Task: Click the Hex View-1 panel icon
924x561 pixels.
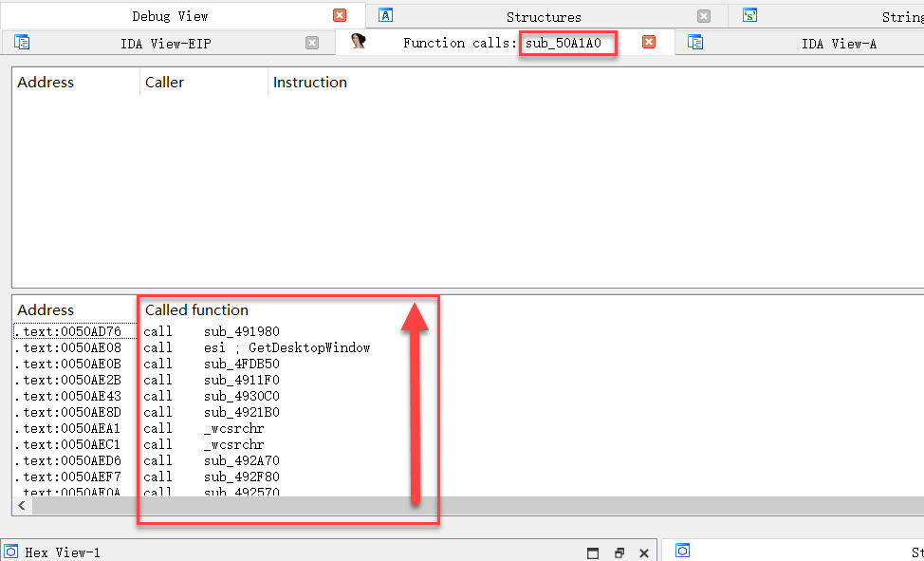Action: click(x=11, y=552)
